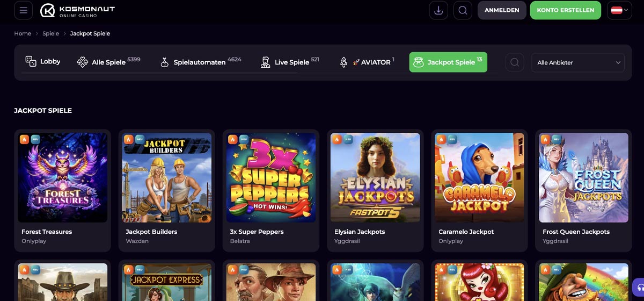The image size is (644, 301).
Task: Click the hot flame badge on Frost Queen Jackpots
Action: tap(545, 139)
